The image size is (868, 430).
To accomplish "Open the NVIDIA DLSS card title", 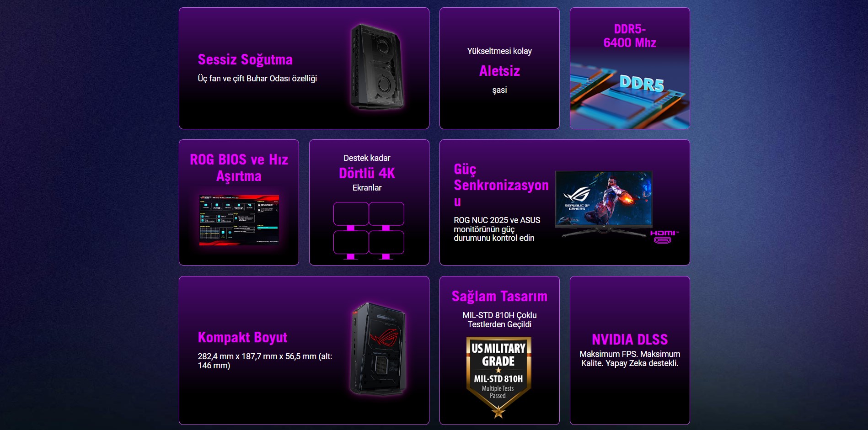I will click(630, 340).
